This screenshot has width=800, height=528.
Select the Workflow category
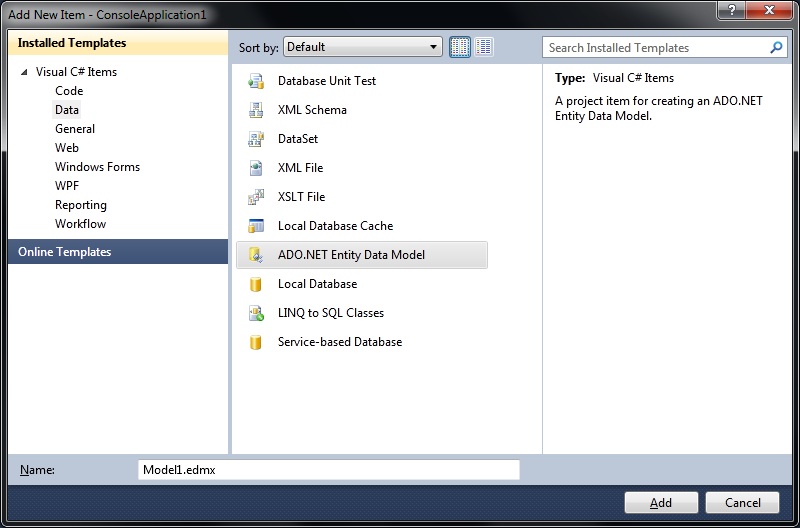81,224
